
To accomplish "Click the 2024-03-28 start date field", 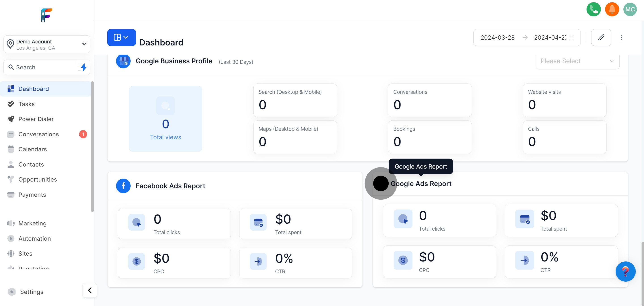I will click(497, 38).
